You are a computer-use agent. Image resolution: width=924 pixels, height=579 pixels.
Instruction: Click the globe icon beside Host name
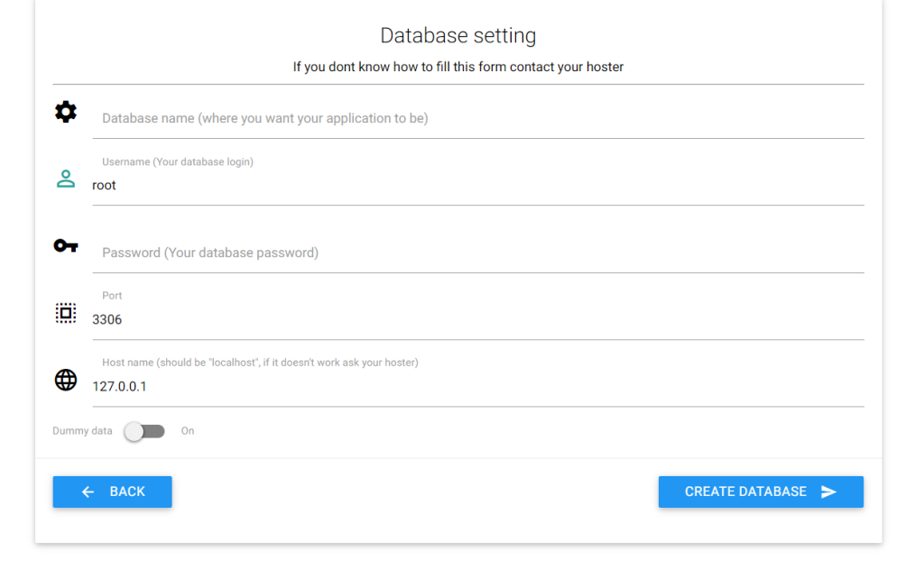tap(66, 380)
